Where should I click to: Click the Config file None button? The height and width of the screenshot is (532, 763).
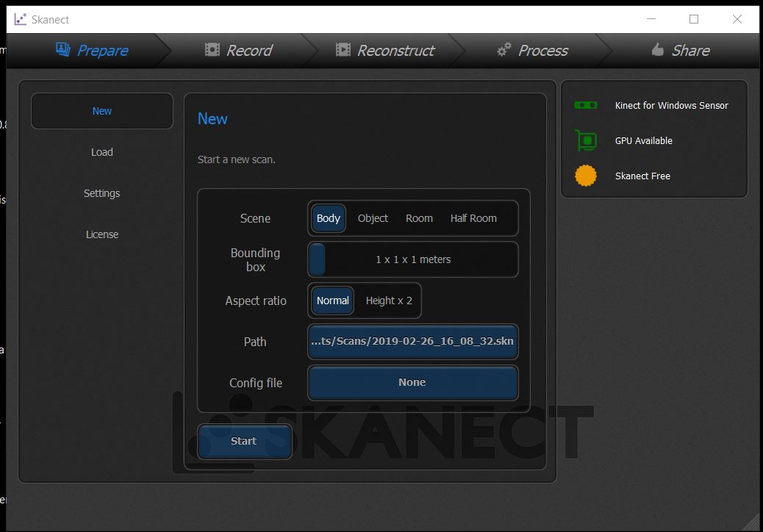pyautogui.click(x=412, y=383)
